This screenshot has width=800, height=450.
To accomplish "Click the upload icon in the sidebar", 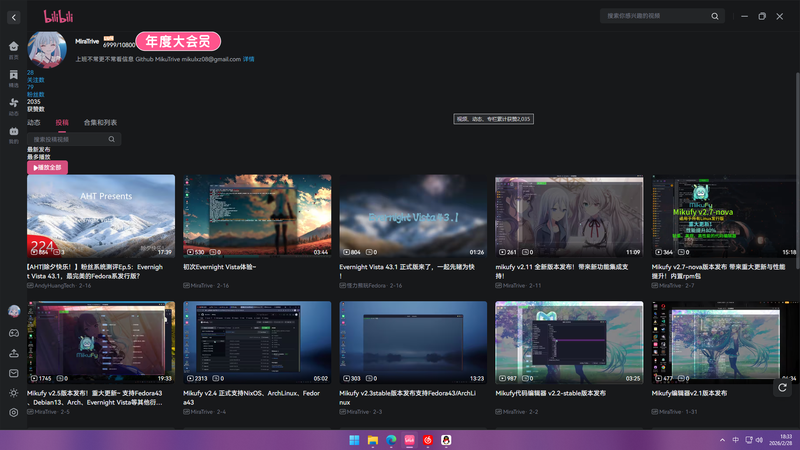I will coord(14,352).
